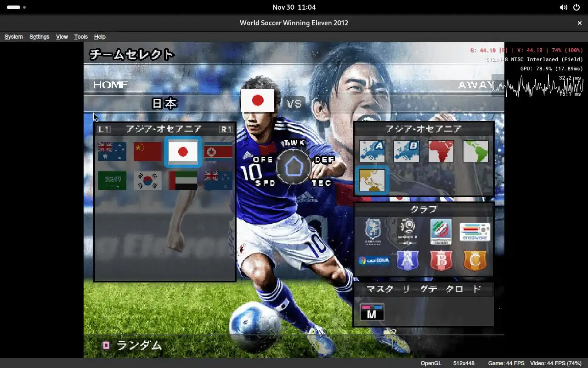This screenshot has width=588, height=368.
Task: Click the クラブ panel heading
Action: (424, 209)
